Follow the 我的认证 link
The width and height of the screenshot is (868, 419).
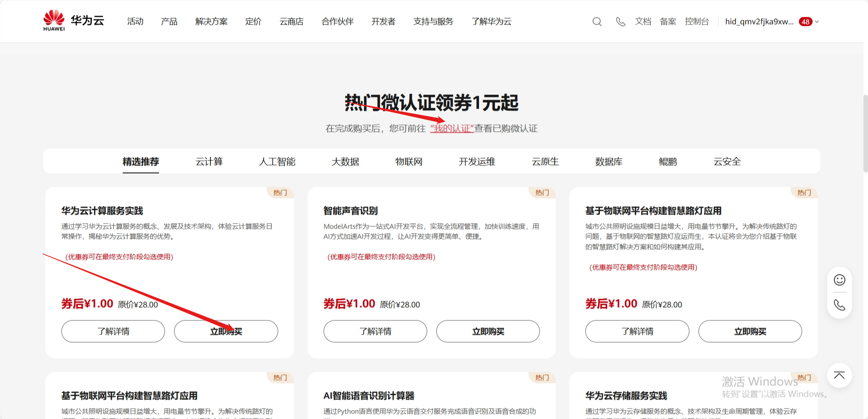click(452, 129)
